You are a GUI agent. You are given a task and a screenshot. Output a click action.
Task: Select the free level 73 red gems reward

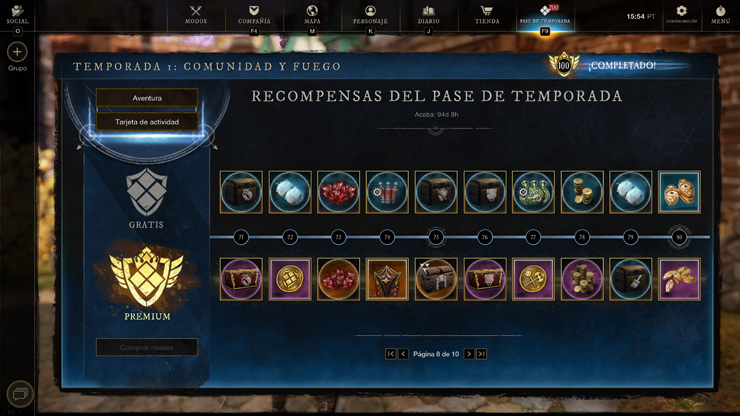(x=338, y=192)
